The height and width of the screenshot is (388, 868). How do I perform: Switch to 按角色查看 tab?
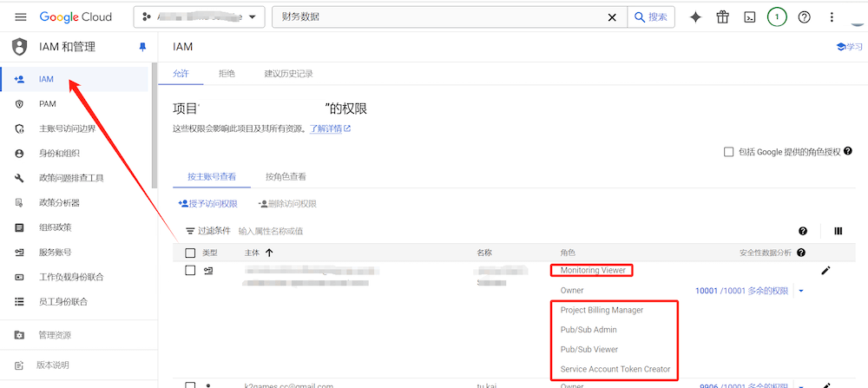click(x=286, y=176)
